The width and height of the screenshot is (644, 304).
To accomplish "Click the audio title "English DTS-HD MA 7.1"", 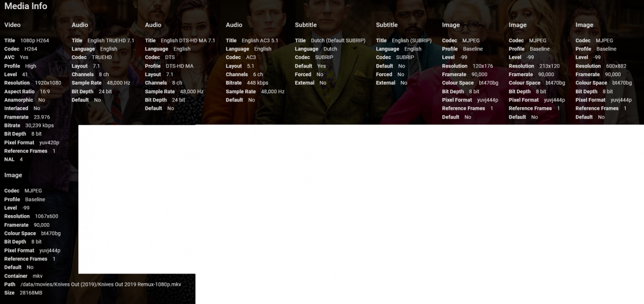I will click(188, 41).
